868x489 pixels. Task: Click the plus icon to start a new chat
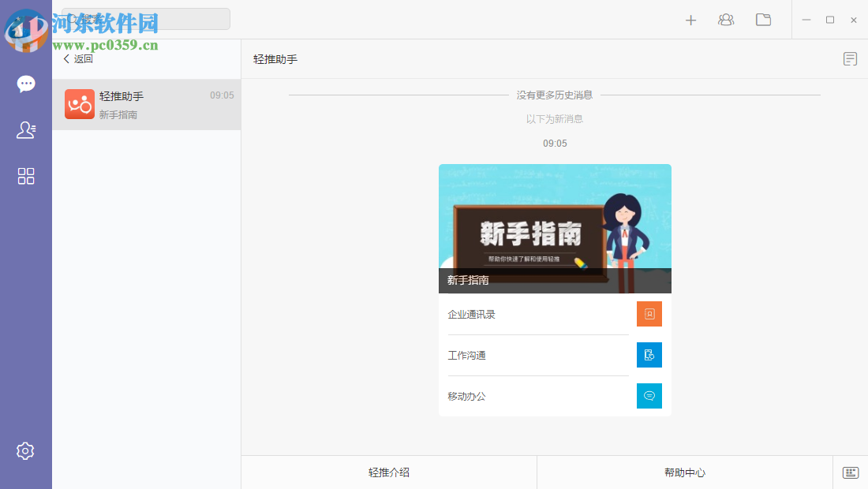pos(690,20)
